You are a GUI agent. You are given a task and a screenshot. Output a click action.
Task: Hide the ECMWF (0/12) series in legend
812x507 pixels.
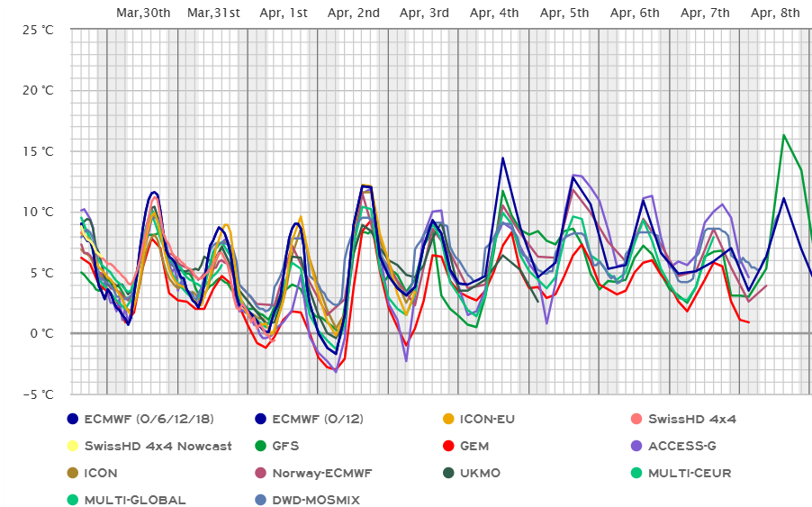click(x=313, y=419)
